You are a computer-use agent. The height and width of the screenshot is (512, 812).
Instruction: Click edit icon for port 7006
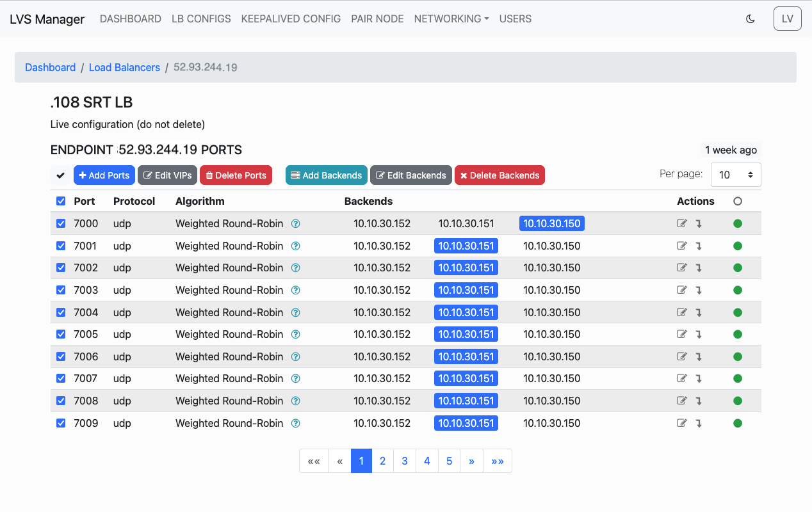point(682,356)
